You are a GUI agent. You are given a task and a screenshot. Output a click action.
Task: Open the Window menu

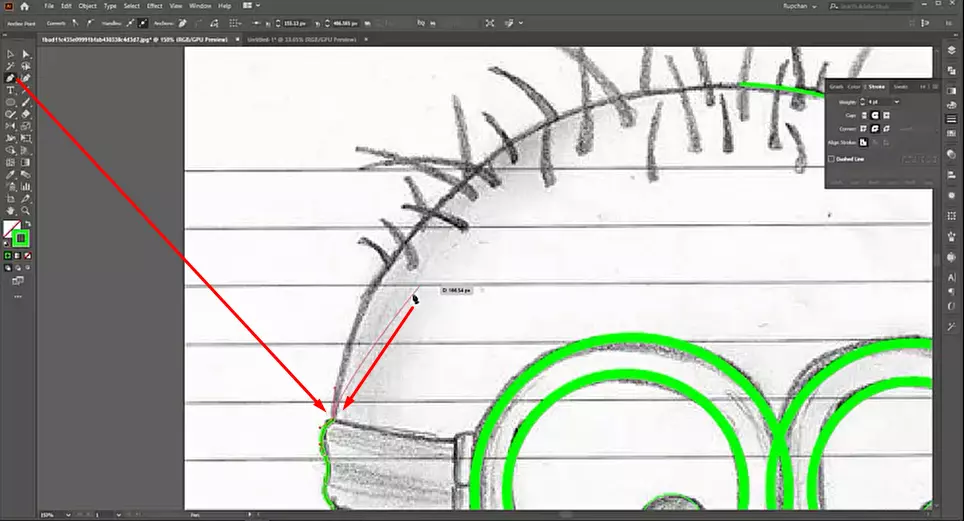200,6
